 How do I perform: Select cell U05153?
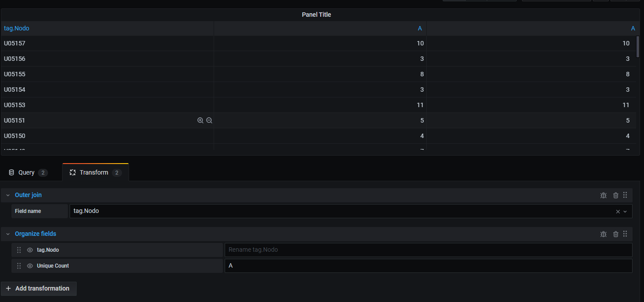(107, 105)
